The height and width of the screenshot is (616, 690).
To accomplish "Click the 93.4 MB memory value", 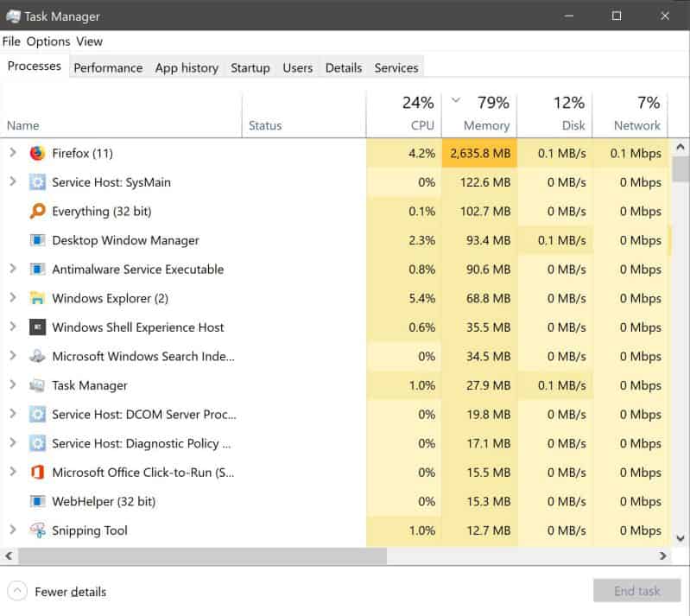I will tap(489, 240).
